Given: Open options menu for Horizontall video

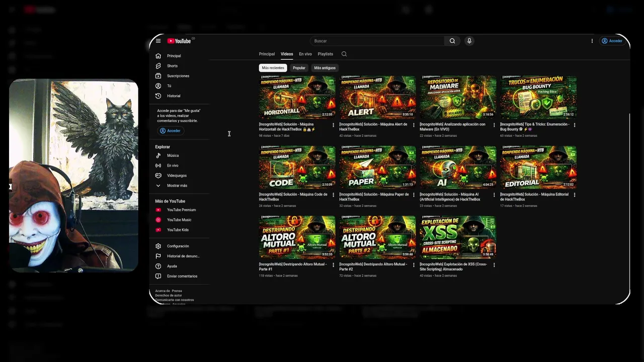Looking at the screenshot, I should coord(333,125).
